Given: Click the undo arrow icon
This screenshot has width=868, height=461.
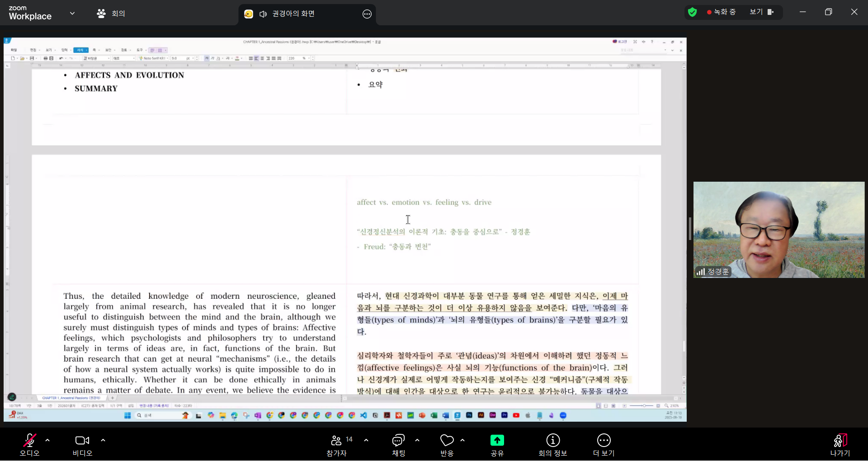Looking at the screenshot, I should click(61, 58).
